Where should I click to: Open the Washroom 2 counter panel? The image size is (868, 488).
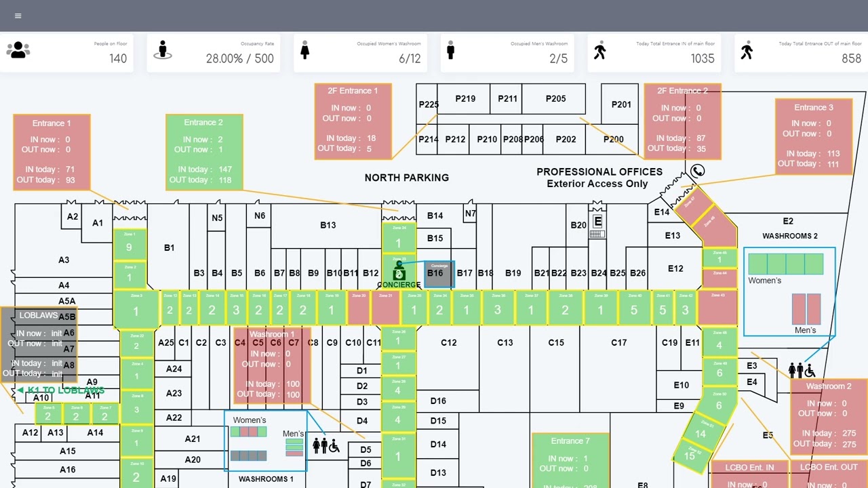(829, 417)
